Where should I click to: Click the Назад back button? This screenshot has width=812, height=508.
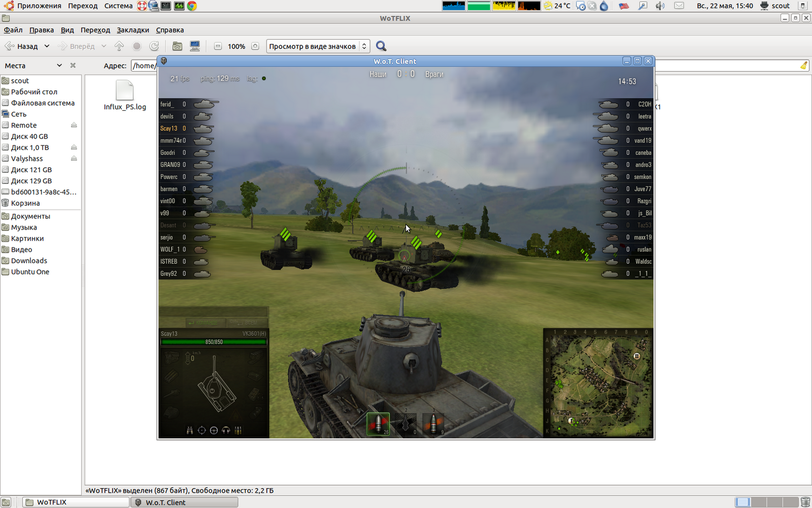click(x=22, y=46)
